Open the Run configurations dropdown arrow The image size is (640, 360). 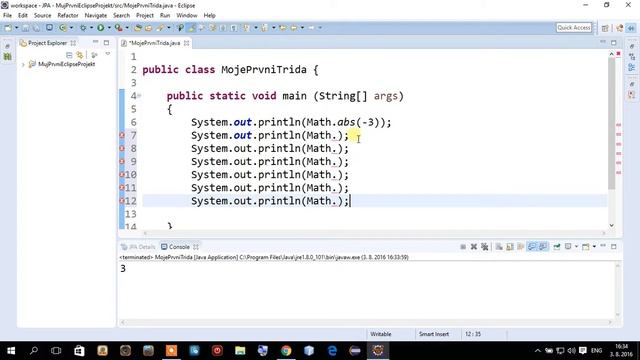point(109,28)
